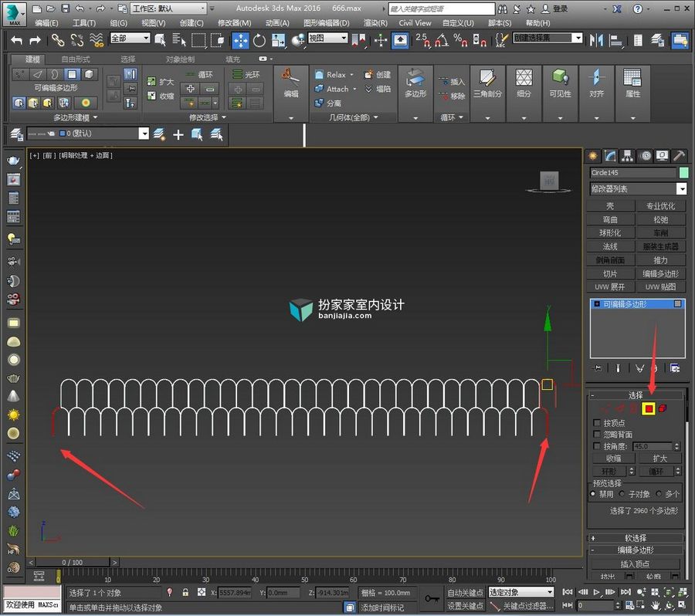Image resolution: width=695 pixels, height=616 pixels.
Task: Click the Teapot icon in left sidebar
Action: (13, 160)
